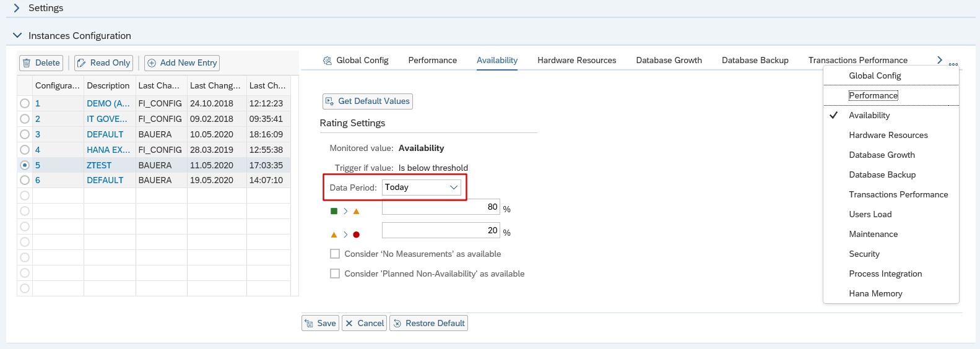Choose Hana Memory from the overflow menu

pos(875,293)
